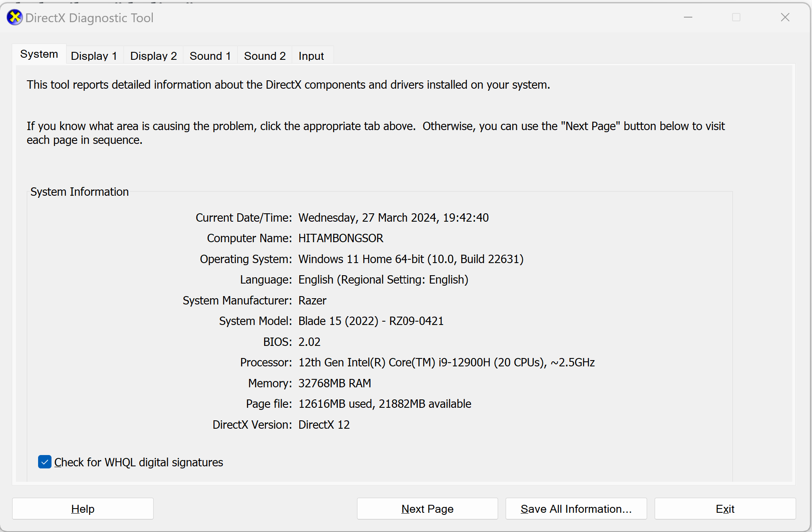The width and height of the screenshot is (812, 532).
Task: Select the Input tab
Action: click(x=311, y=55)
